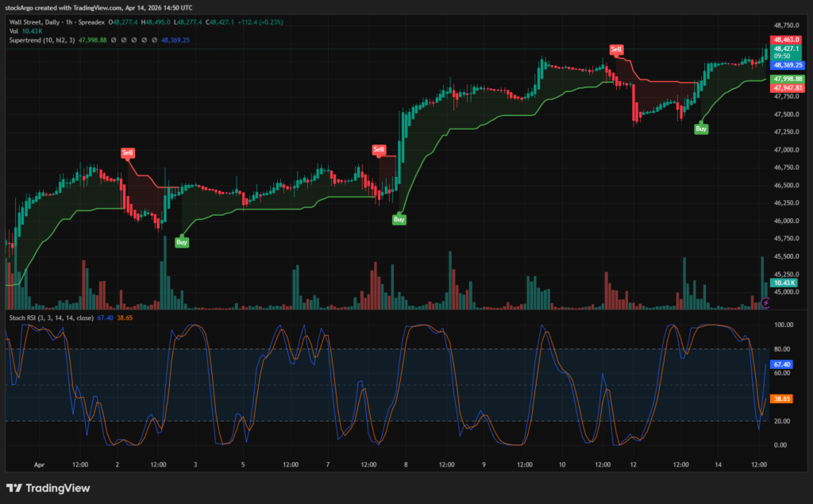Screen dimensions: 813x504
Task: Click the Apr date on time axis
Action: 40,464
